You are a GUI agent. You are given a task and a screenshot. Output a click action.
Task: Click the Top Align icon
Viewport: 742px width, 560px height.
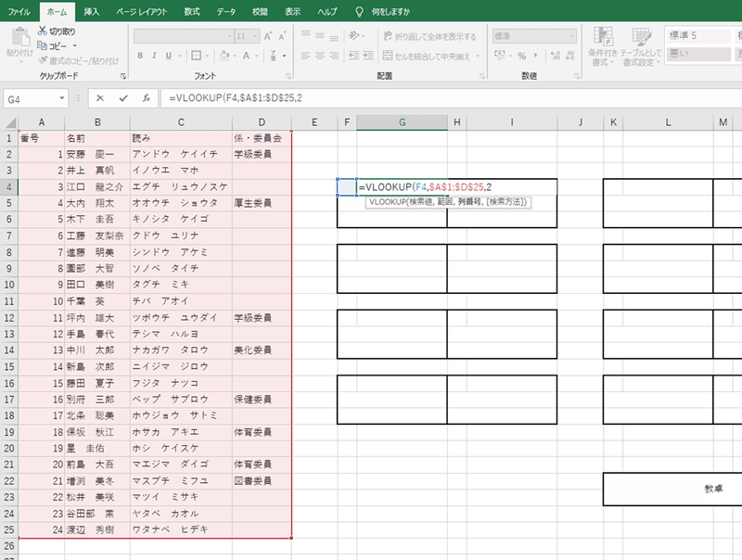coord(306,35)
